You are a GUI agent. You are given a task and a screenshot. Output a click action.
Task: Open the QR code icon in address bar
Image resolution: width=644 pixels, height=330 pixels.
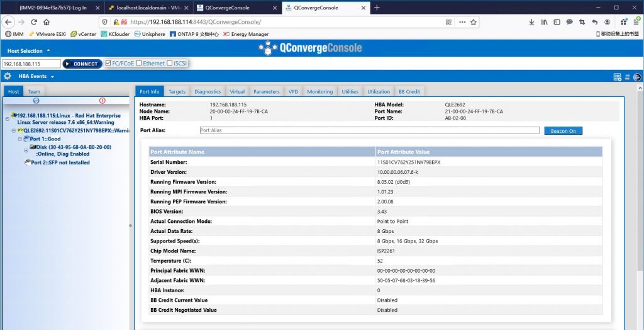[449, 22]
